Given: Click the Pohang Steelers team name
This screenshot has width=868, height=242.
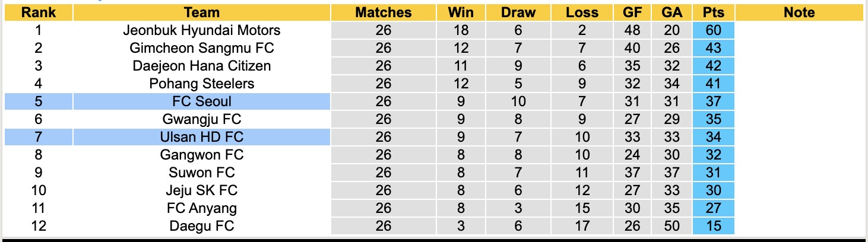Looking at the screenshot, I should tap(202, 84).
